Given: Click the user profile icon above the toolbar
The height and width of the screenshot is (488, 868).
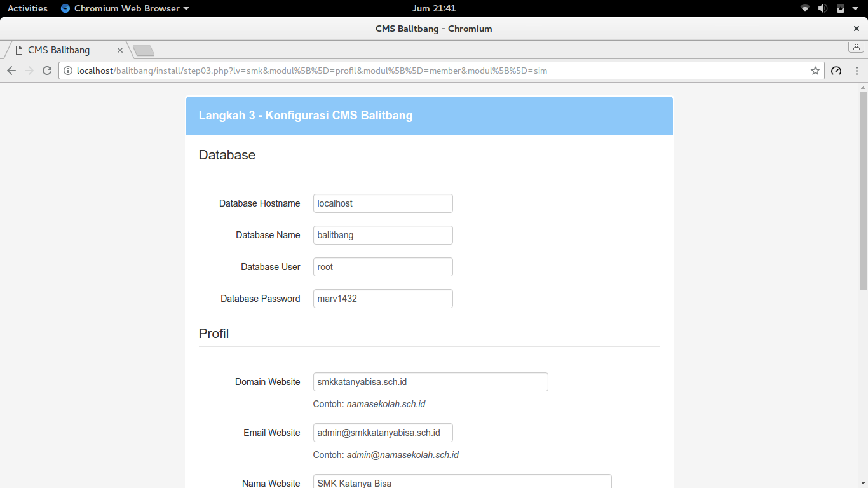Looking at the screenshot, I should coord(856,47).
